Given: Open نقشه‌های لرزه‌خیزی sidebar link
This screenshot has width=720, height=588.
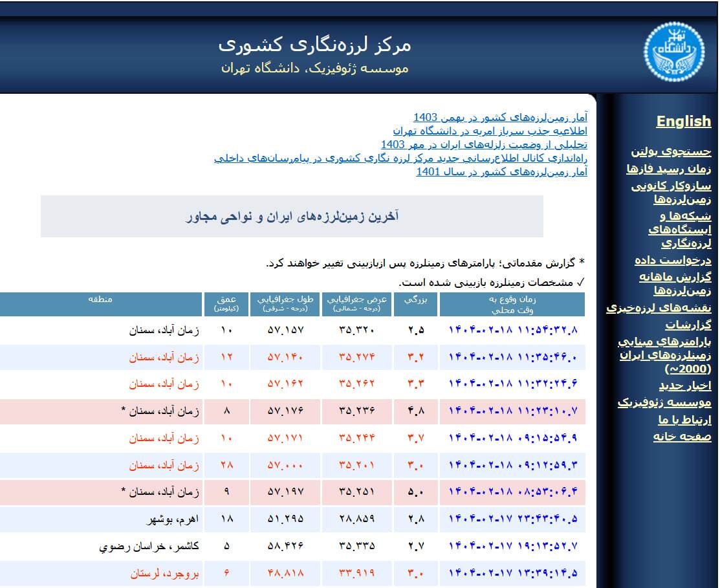Looking at the screenshot, I should pos(659,307).
